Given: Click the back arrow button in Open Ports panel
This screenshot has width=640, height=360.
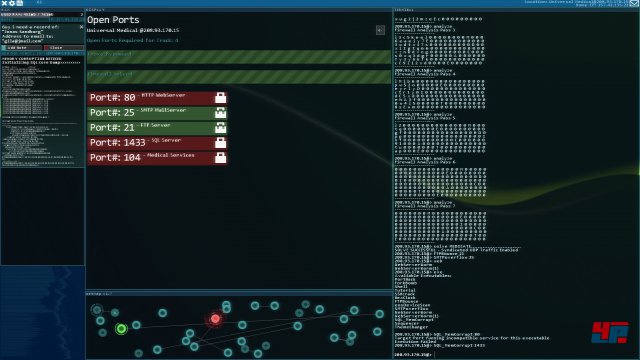Looking at the screenshot, I should (x=380, y=30).
